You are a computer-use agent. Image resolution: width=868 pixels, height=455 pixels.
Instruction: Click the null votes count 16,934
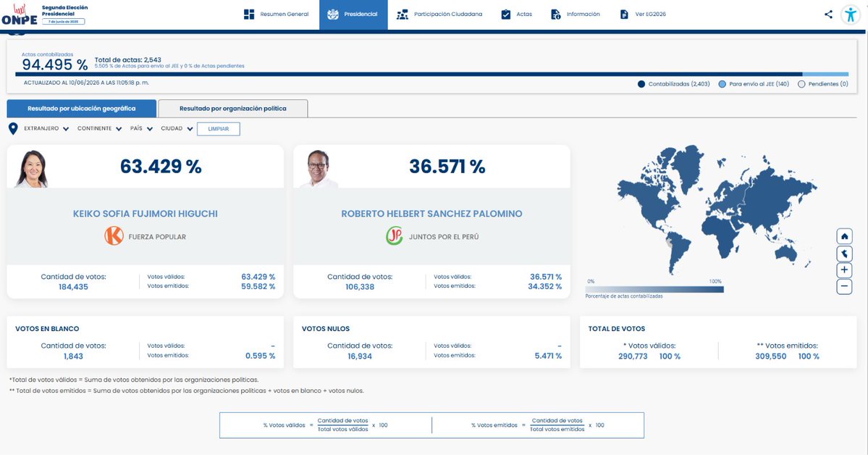[x=360, y=356]
